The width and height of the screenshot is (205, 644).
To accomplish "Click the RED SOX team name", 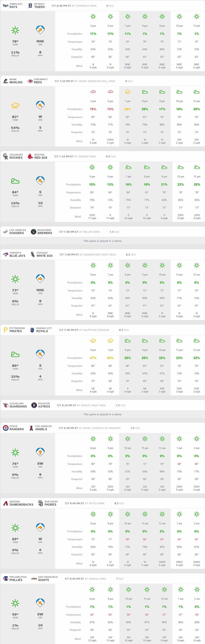I will (x=41, y=158).
